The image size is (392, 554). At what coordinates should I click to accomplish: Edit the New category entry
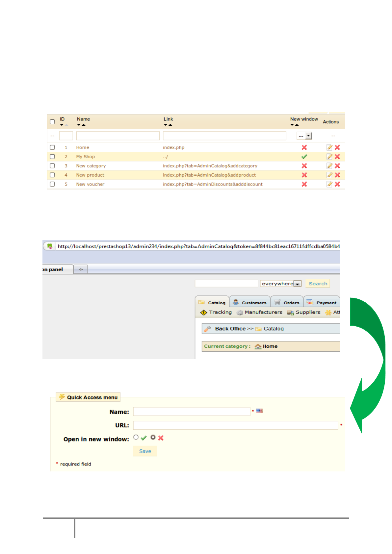pos(329,166)
